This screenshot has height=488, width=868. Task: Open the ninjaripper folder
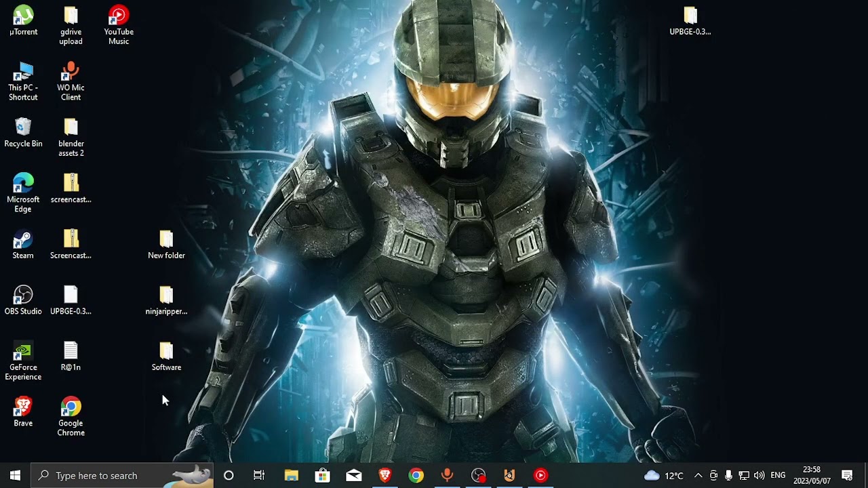tap(166, 300)
